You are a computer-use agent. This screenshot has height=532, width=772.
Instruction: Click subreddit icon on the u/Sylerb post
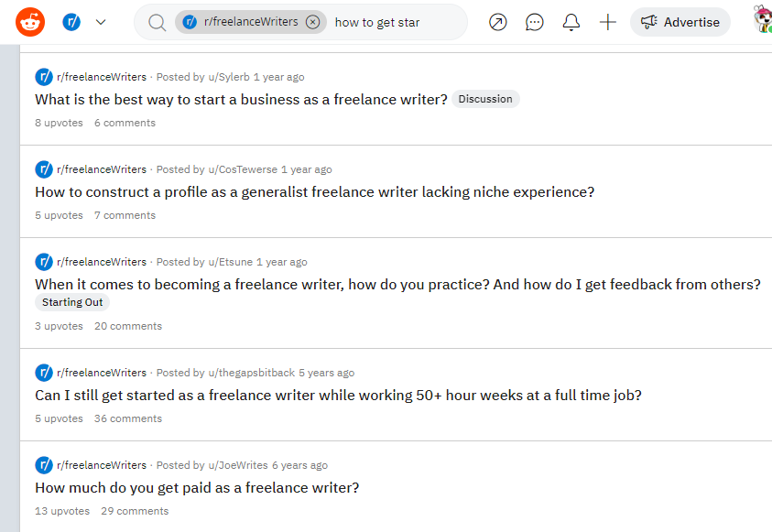click(x=44, y=77)
